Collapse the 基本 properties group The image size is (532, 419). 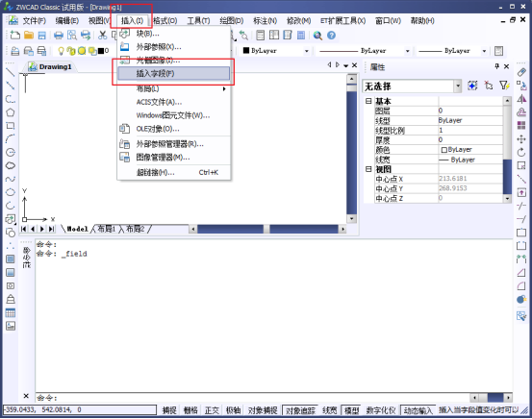coord(368,101)
